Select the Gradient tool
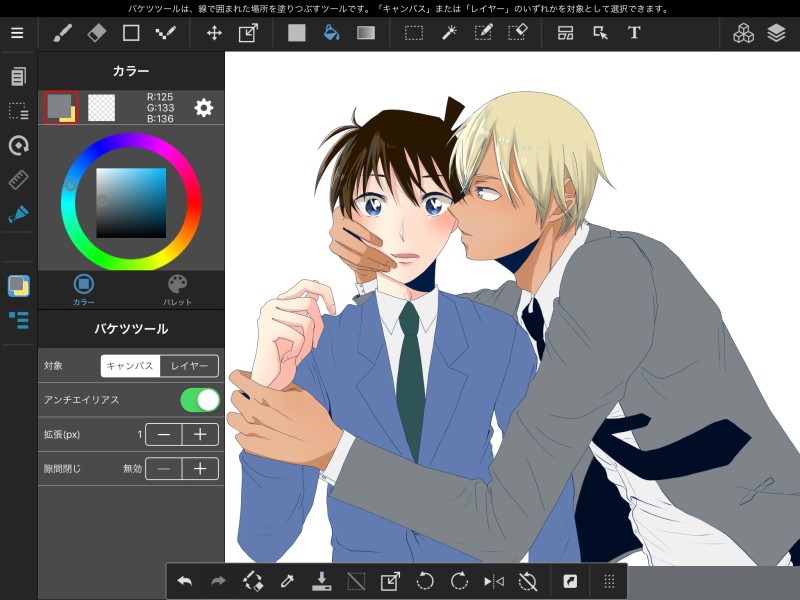 366,33
